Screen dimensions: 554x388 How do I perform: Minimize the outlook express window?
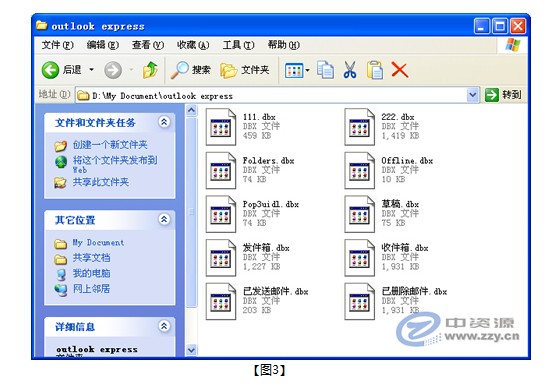coord(482,26)
